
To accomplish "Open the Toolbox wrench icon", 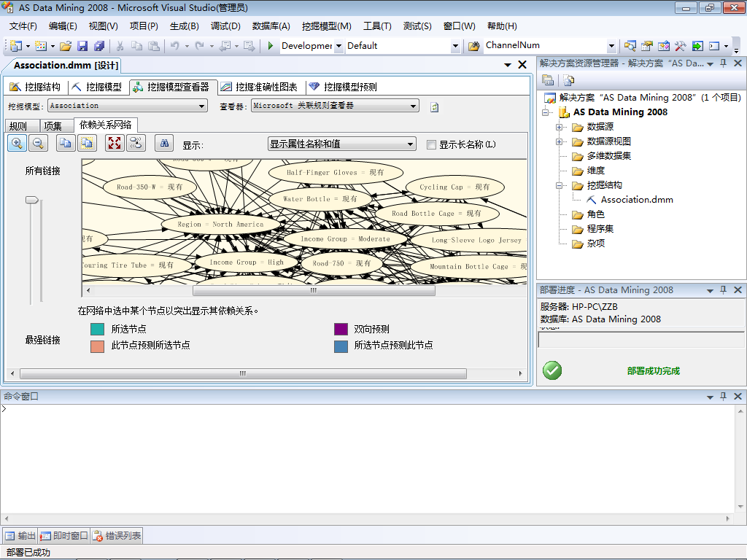I will (x=681, y=46).
